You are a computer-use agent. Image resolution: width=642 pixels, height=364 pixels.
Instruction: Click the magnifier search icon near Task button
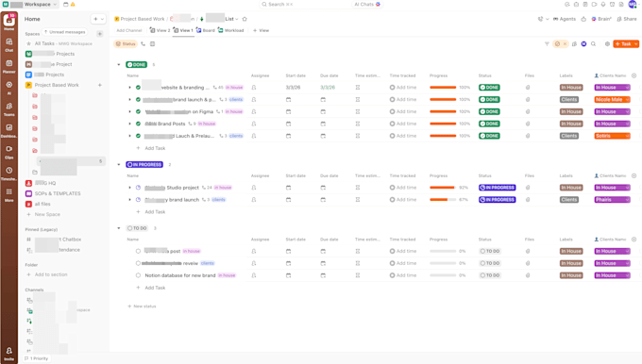pyautogui.click(x=593, y=43)
